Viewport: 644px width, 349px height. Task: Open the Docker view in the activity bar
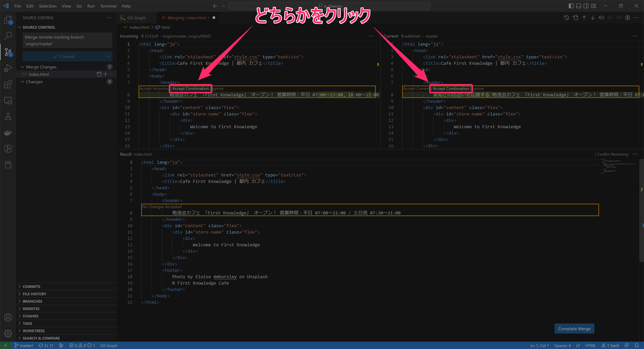tap(8, 133)
